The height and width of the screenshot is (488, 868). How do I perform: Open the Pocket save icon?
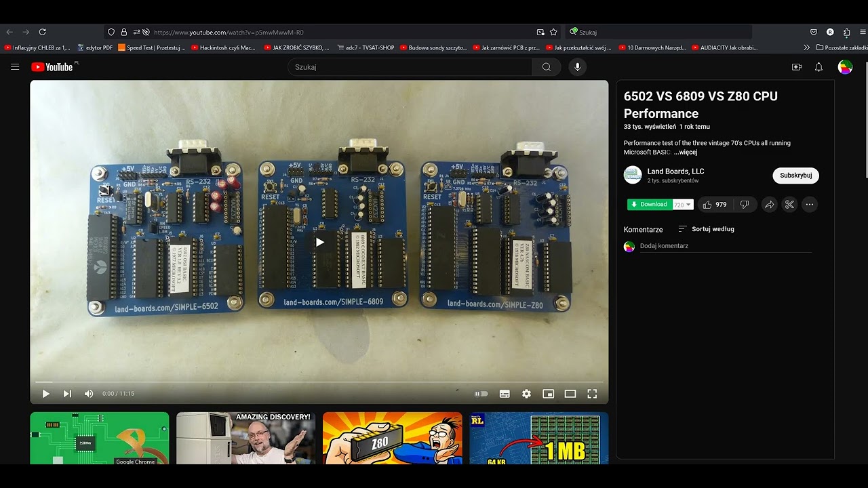tap(814, 32)
